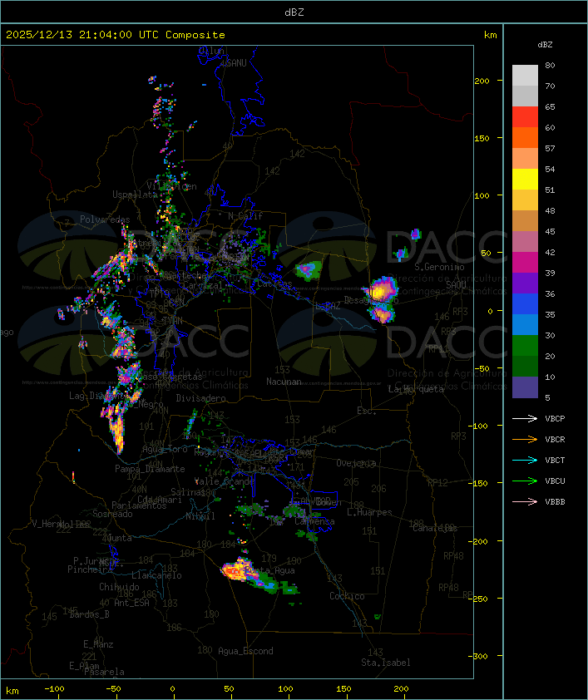Image resolution: width=588 pixels, height=700 pixels.
Task: Click the 150 tick on the right axis
Action: 482,138
